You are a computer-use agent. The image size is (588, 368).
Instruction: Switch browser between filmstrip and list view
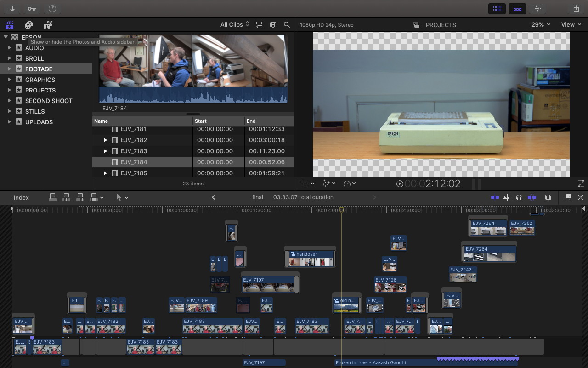(273, 25)
